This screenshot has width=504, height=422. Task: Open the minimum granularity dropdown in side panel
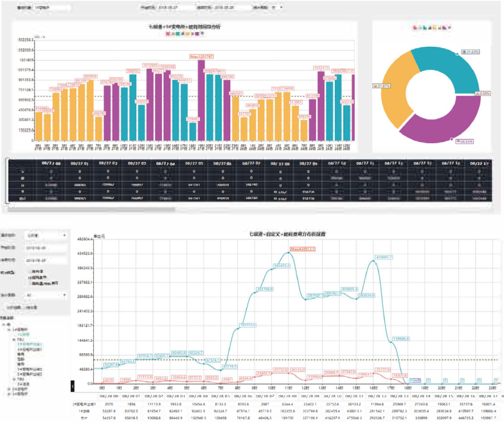(46, 295)
